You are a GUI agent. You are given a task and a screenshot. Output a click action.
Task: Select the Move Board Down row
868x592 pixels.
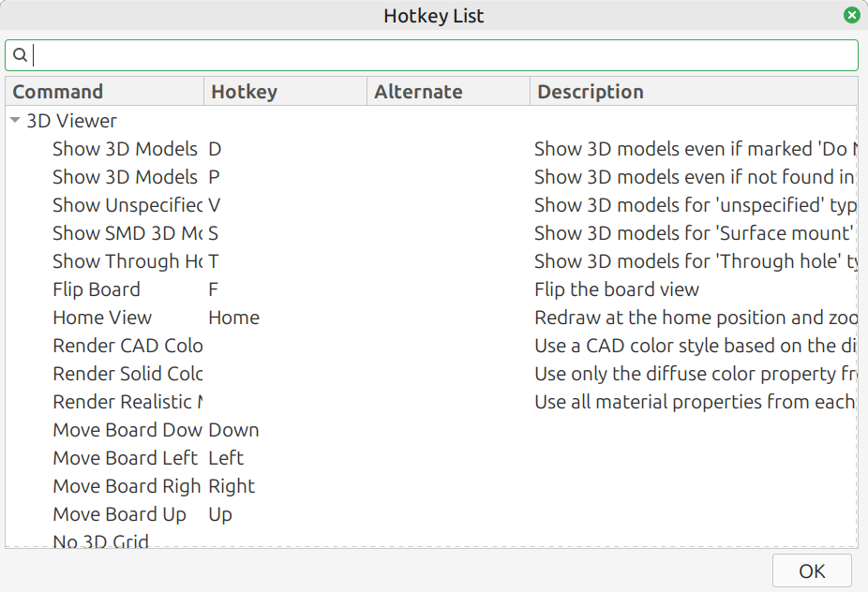coord(432,430)
